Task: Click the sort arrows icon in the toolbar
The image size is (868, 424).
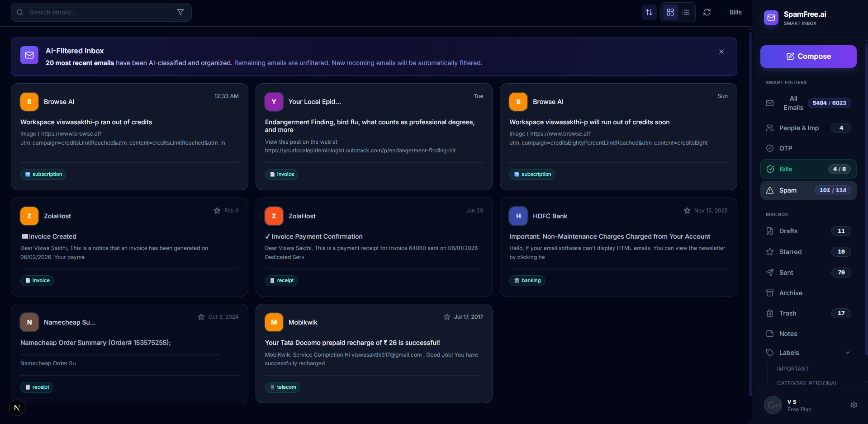Action: (649, 12)
